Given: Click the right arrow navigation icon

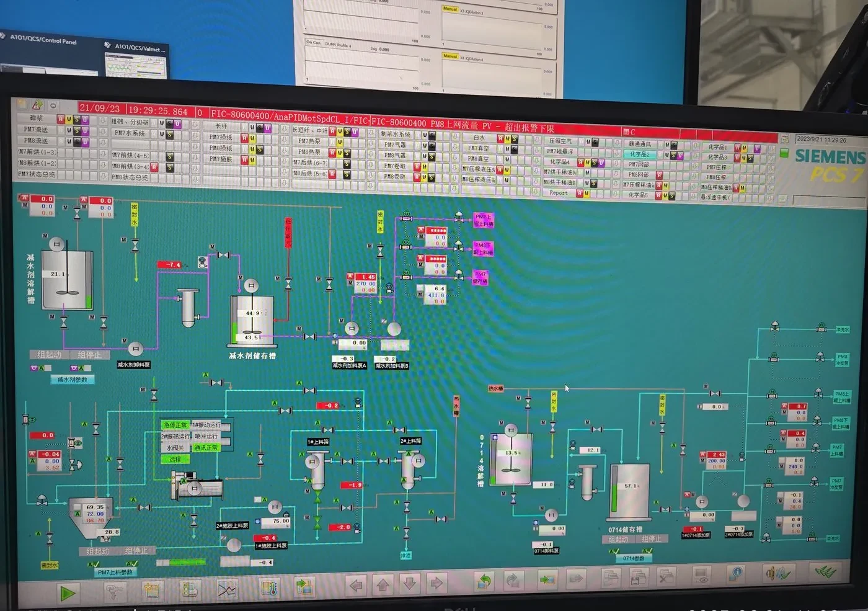Looking at the screenshot, I should 436,582.
